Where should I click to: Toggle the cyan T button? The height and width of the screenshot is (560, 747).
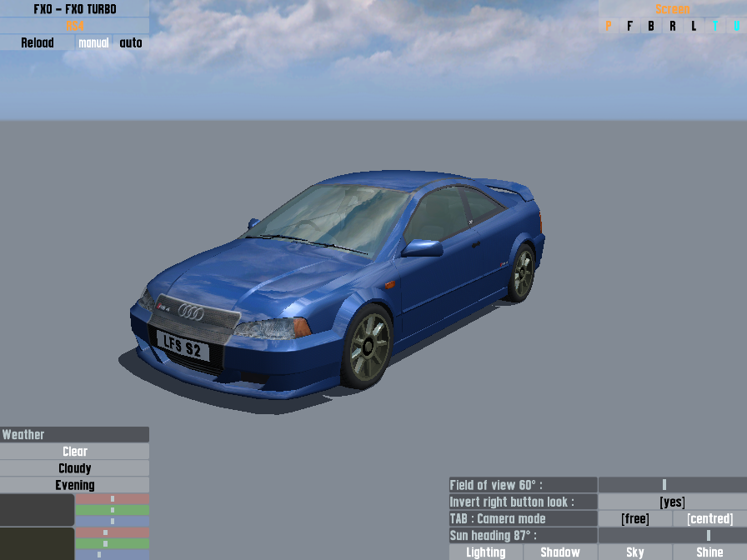tap(715, 26)
